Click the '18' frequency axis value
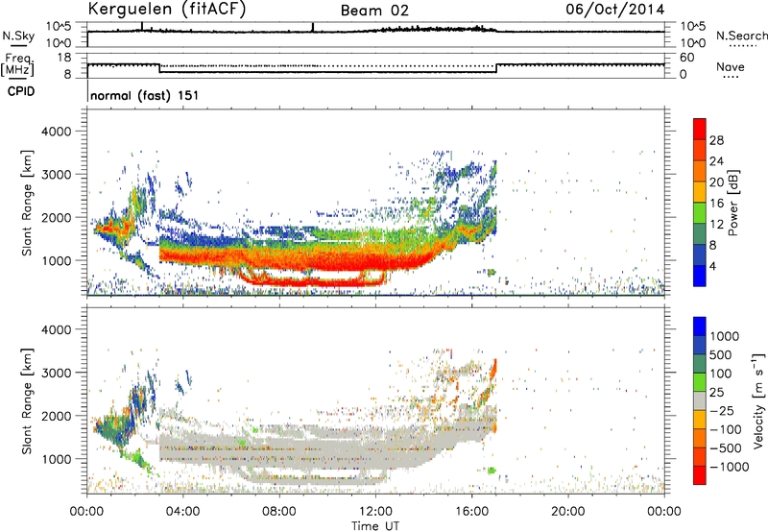The image size is (768, 532). point(64,58)
